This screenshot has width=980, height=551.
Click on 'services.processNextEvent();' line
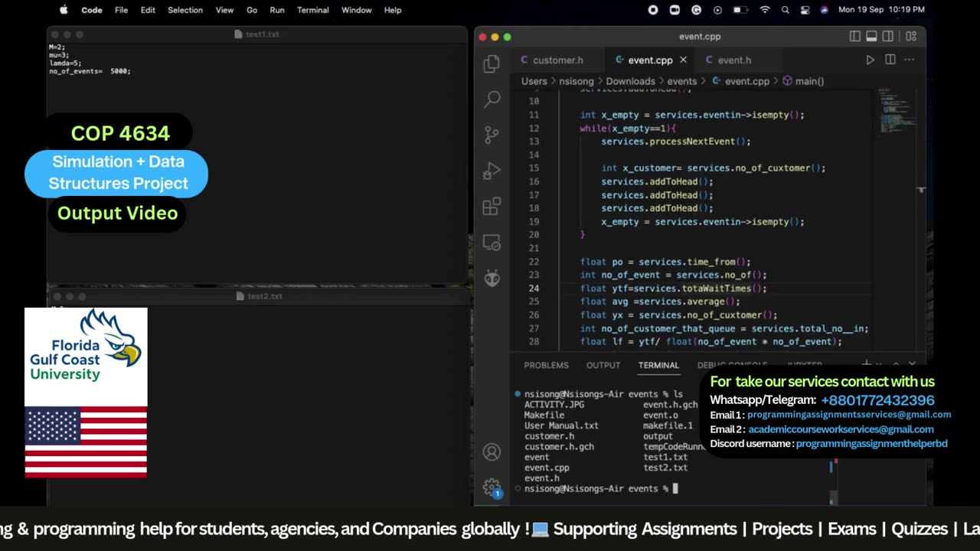coord(675,142)
